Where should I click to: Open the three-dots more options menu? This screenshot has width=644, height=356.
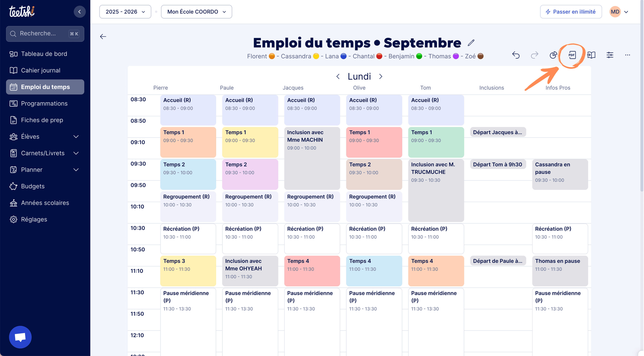627,55
